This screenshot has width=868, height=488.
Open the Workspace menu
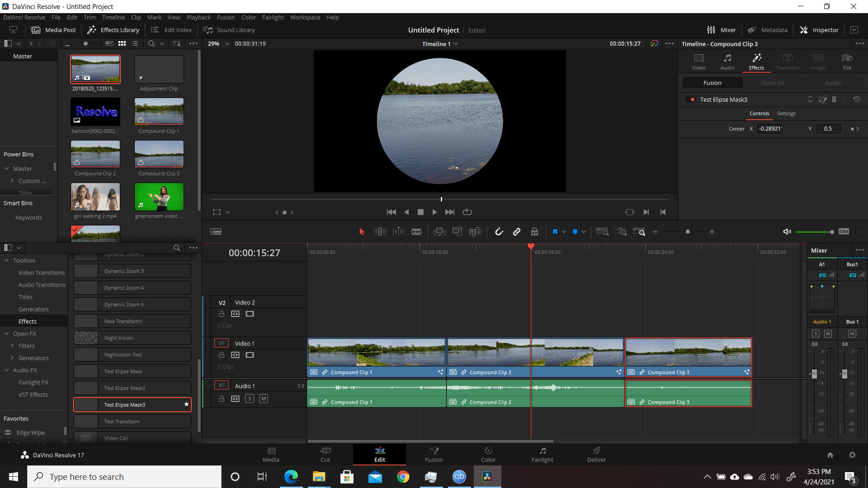[x=305, y=17]
